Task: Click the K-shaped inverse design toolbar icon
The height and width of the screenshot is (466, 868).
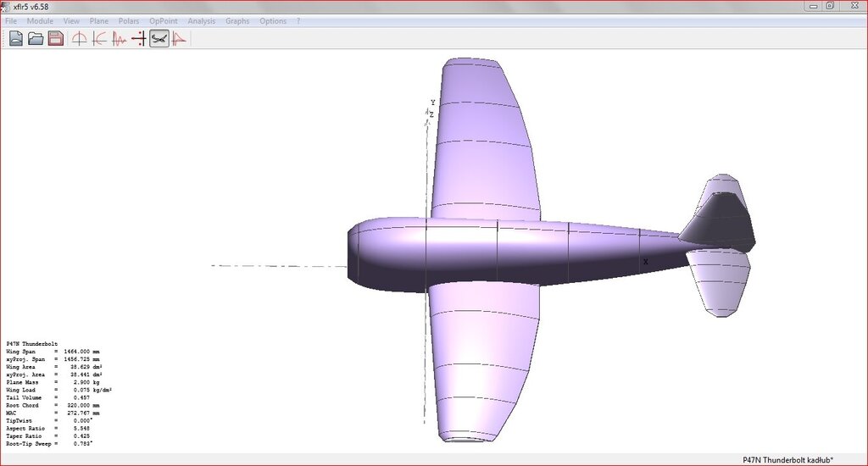Action: coord(99,38)
